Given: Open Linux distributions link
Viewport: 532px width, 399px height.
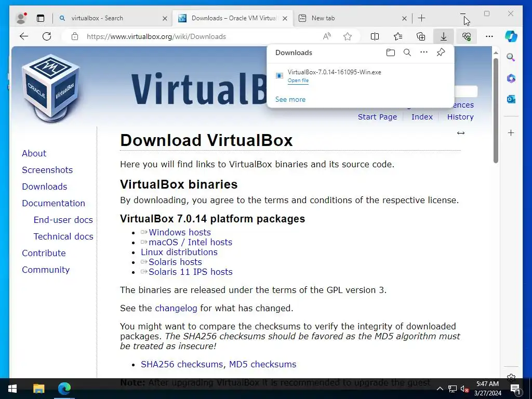Looking at the screenshot, I should [179, 252].
